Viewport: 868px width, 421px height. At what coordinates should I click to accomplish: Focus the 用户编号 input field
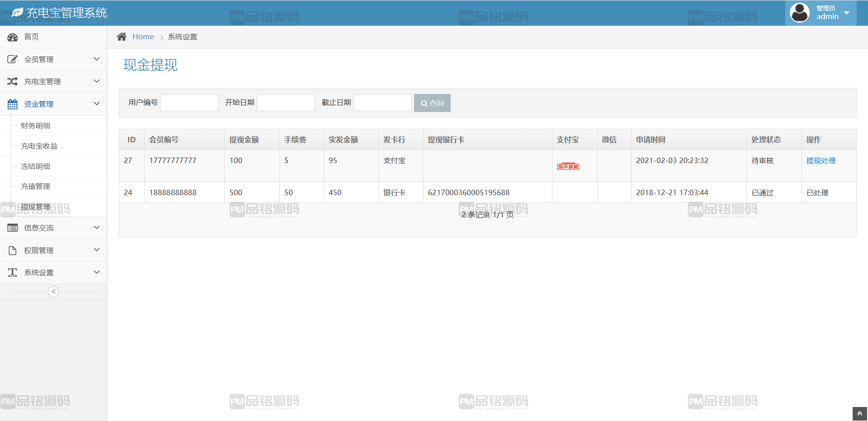pyautogui.click(x=189, y=103)
